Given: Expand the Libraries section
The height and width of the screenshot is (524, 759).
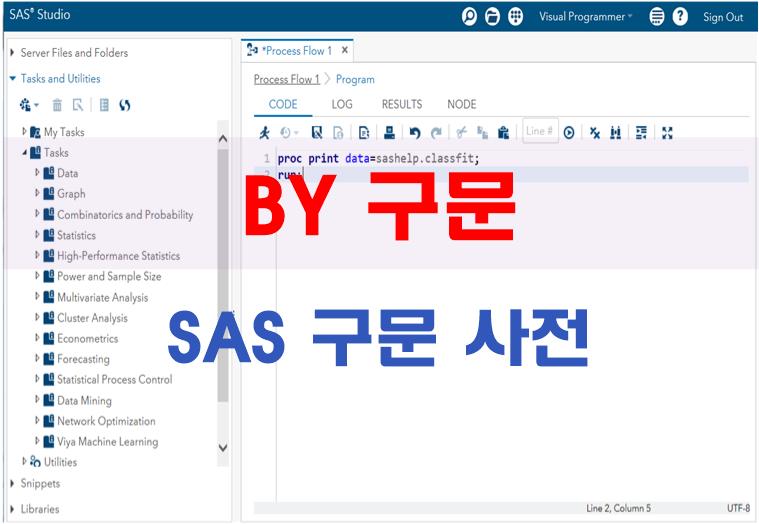Looking at the screenshot, I should (12, 509).
